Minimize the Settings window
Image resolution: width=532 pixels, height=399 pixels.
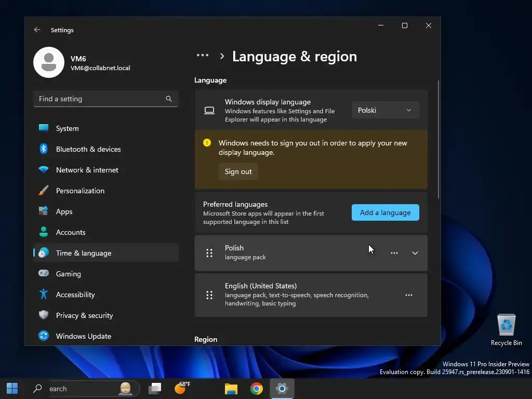click(x=381, y=25)
